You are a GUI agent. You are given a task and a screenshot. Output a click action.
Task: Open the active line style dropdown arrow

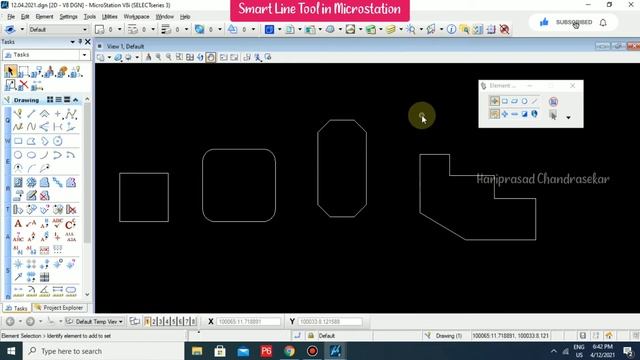[153, 29]
